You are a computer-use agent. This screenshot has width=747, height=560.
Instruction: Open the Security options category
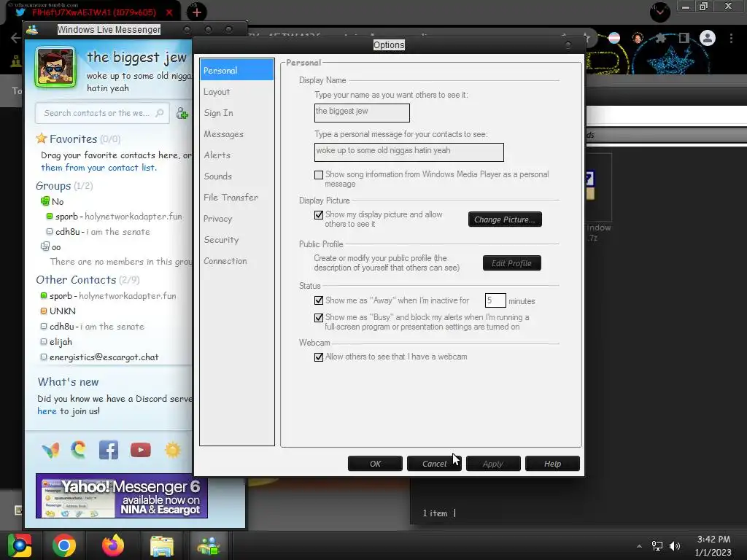click(237, 239)
